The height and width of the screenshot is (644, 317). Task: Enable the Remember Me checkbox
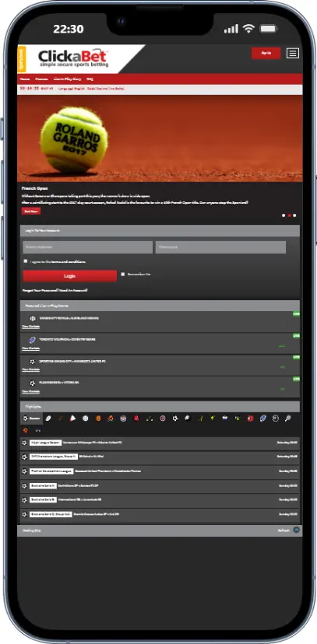[122, 274]
